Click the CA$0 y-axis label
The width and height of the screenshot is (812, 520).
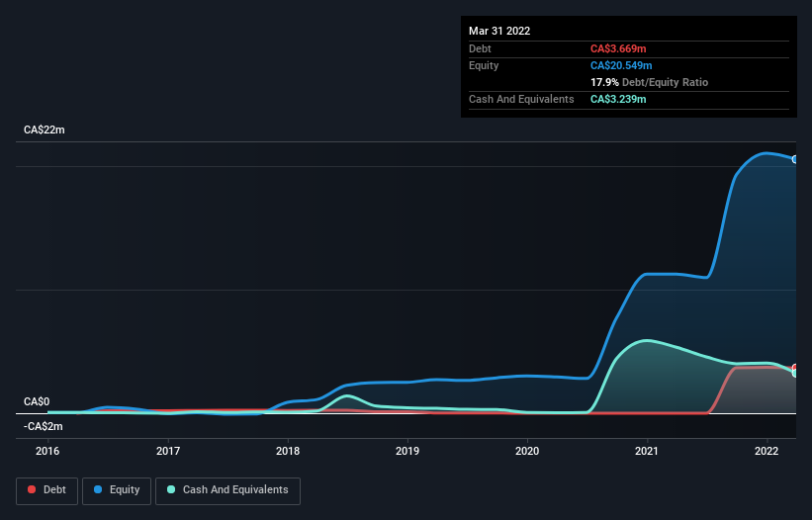(x=37, y=401)
